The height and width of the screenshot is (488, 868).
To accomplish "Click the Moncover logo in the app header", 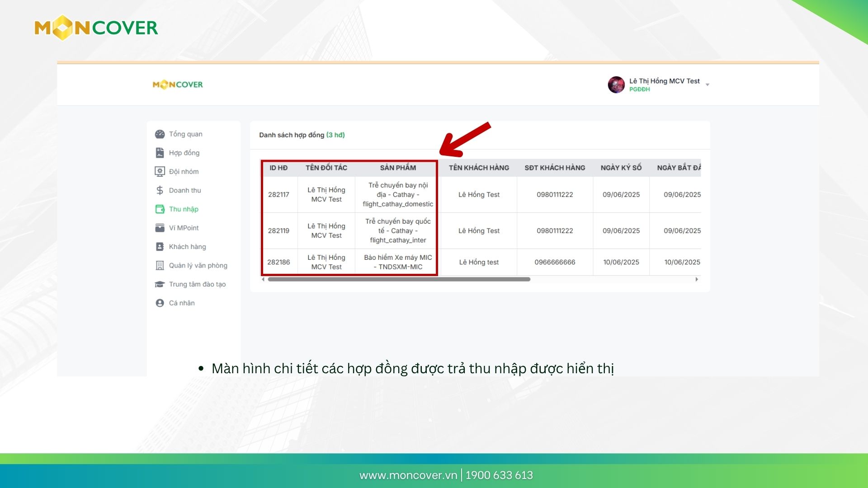I will pyautogui.click(x=178, y=84).
